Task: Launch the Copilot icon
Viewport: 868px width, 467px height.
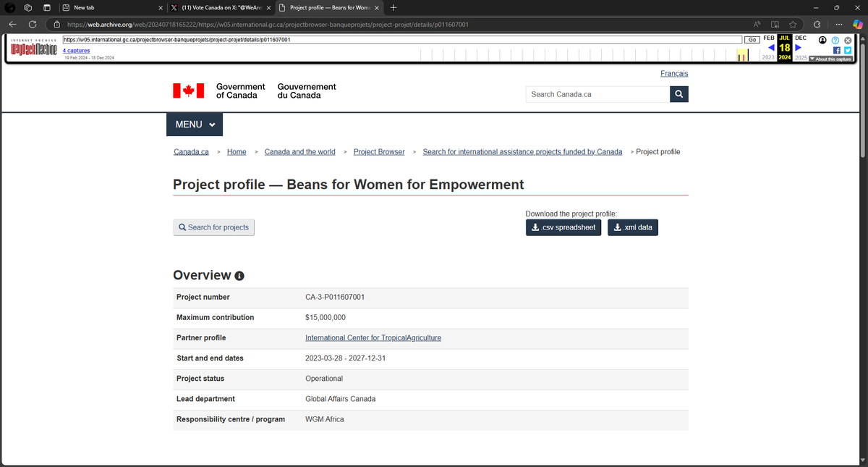Action: click(x=858, y=24)
